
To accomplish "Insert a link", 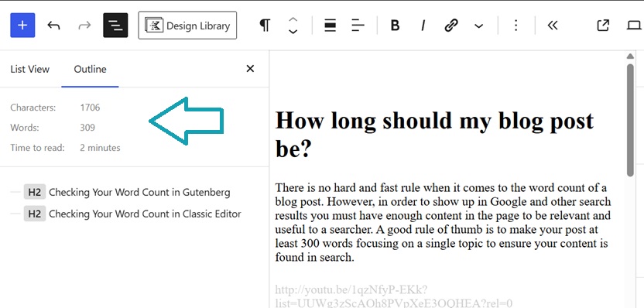I will pyautogui.click(x=451, y=26).
